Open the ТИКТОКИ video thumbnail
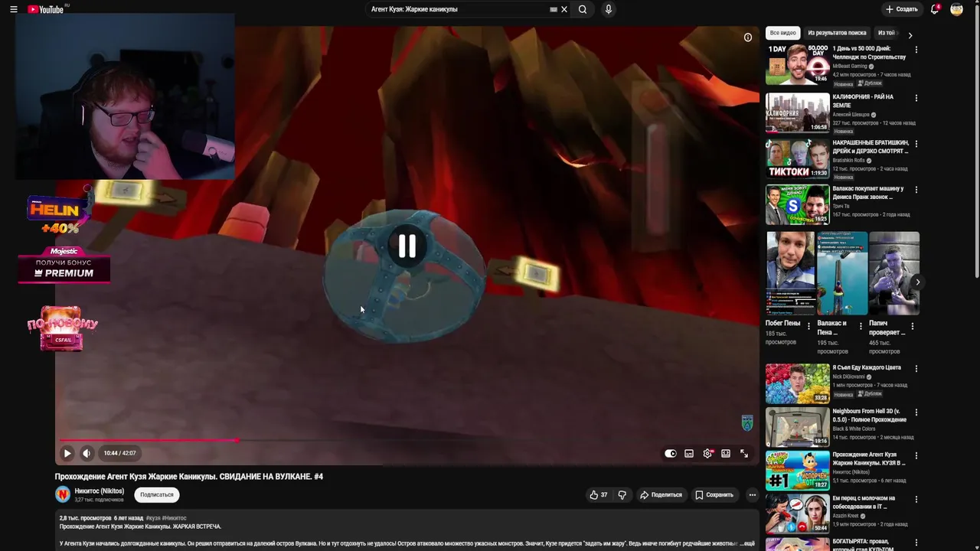 coord(797,158)
